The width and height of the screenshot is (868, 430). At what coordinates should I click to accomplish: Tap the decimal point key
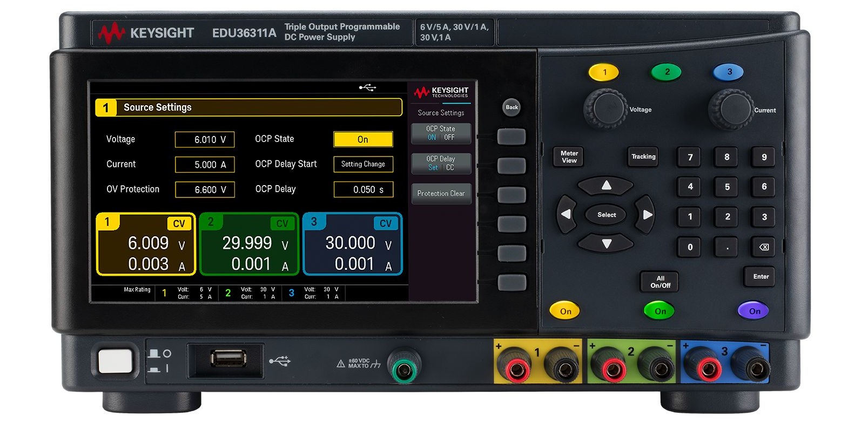[726, 247]
